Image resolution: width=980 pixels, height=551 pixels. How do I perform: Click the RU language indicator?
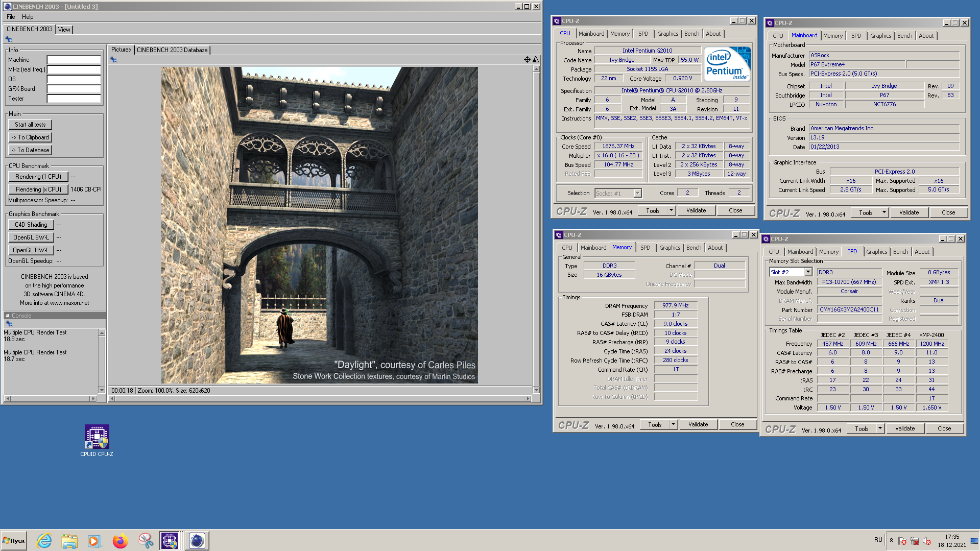[x=878, y=540]
